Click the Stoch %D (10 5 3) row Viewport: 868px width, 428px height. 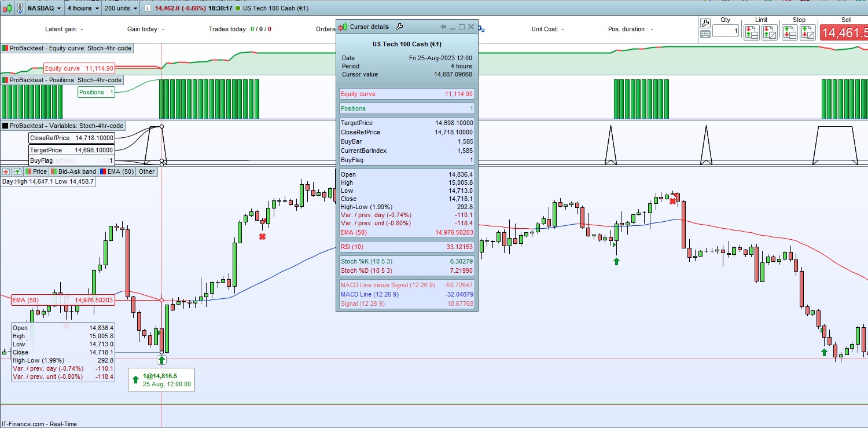[x=407, y=270]
